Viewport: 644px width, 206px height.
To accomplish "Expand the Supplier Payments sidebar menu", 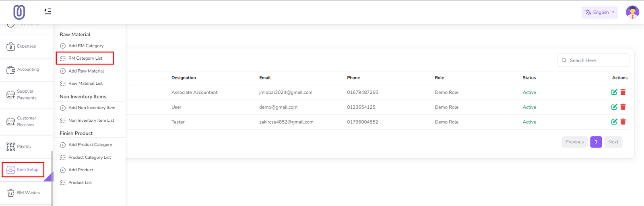I will tap(26, 95).
